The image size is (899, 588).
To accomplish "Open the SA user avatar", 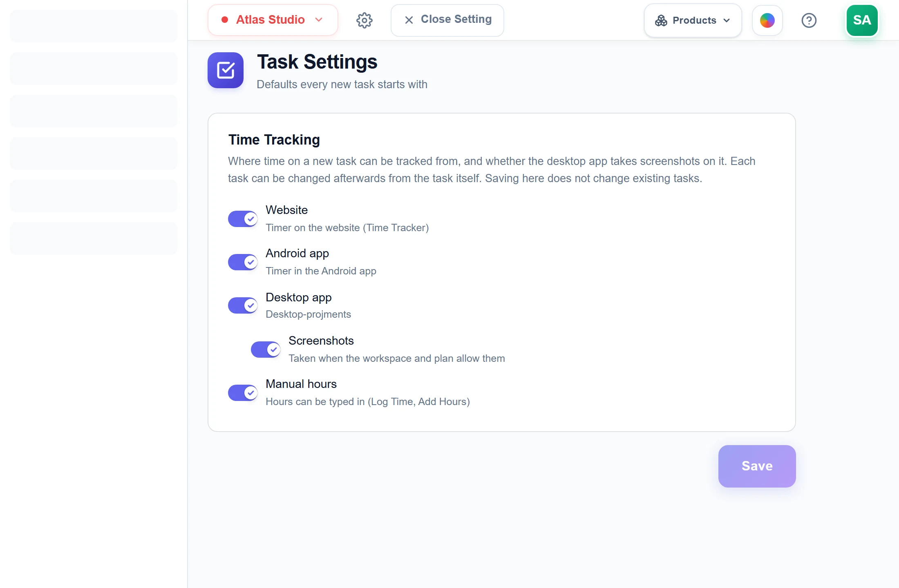I will (862, 20).
